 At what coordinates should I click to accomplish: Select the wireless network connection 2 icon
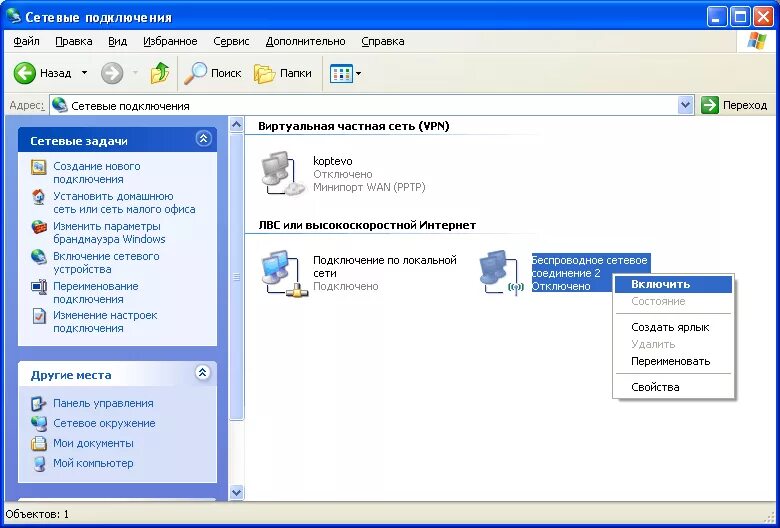pyautogui.click(x=501, y=273)
